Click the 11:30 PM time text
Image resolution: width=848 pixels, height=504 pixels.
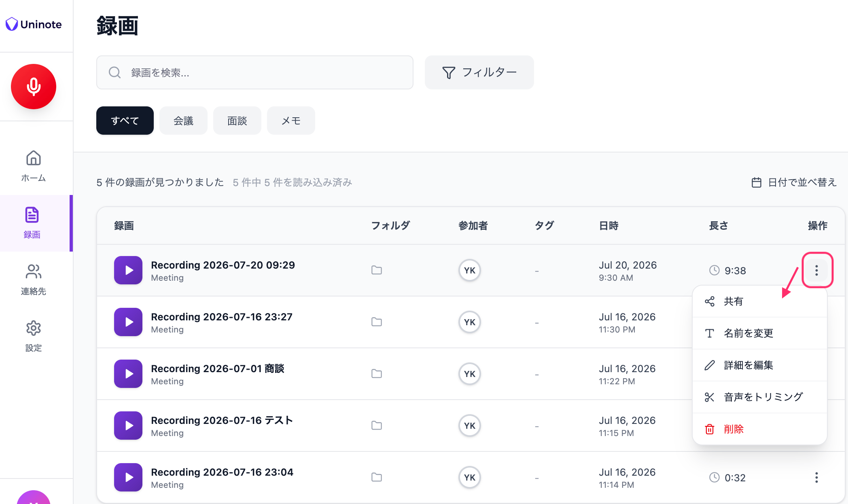point(617,330)
